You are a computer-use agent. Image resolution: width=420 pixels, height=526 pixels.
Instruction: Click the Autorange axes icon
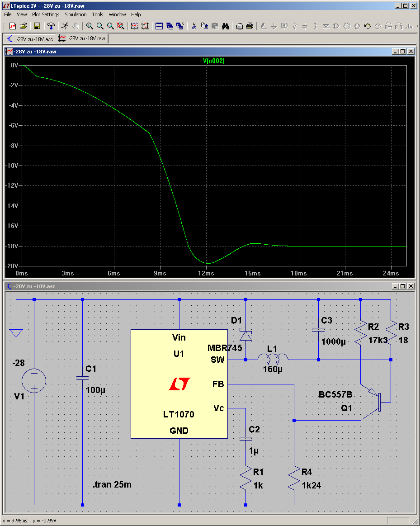pos(145,26)
